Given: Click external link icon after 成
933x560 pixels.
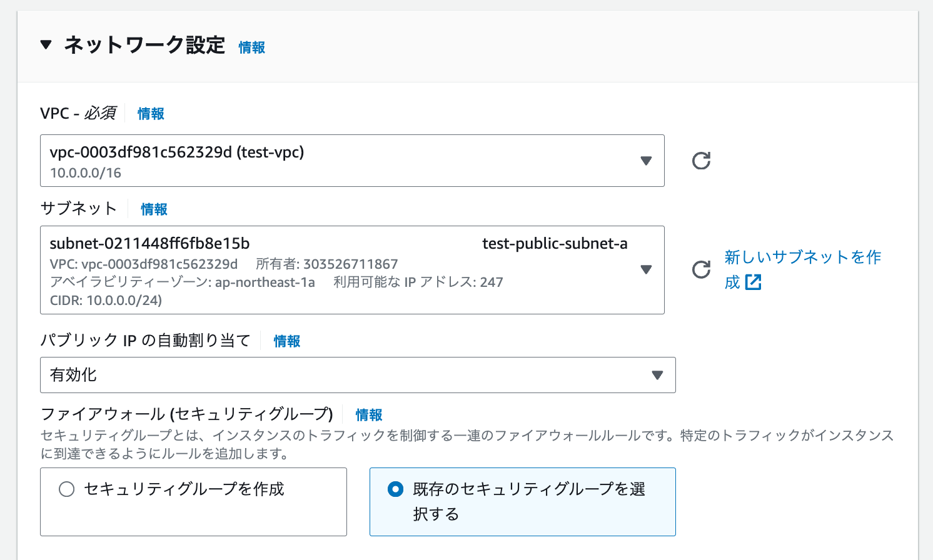Looking at the screenshot, I should [x=754, y=282].
